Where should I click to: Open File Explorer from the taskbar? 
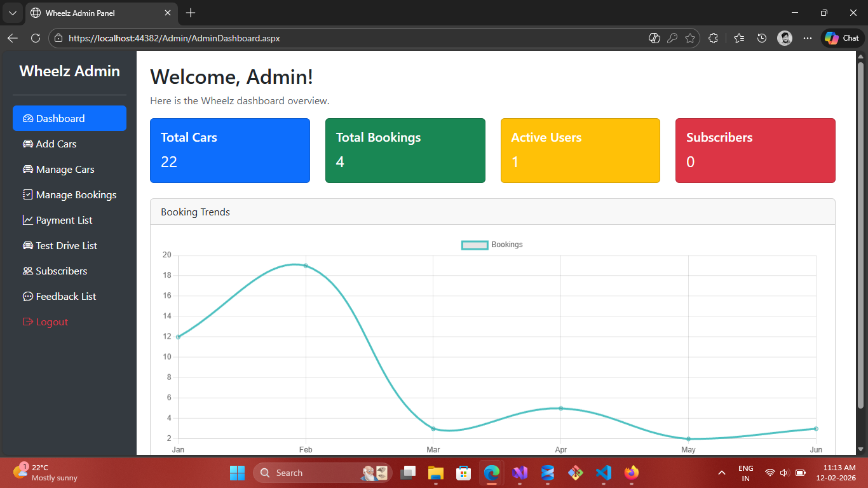click(435, 473)
